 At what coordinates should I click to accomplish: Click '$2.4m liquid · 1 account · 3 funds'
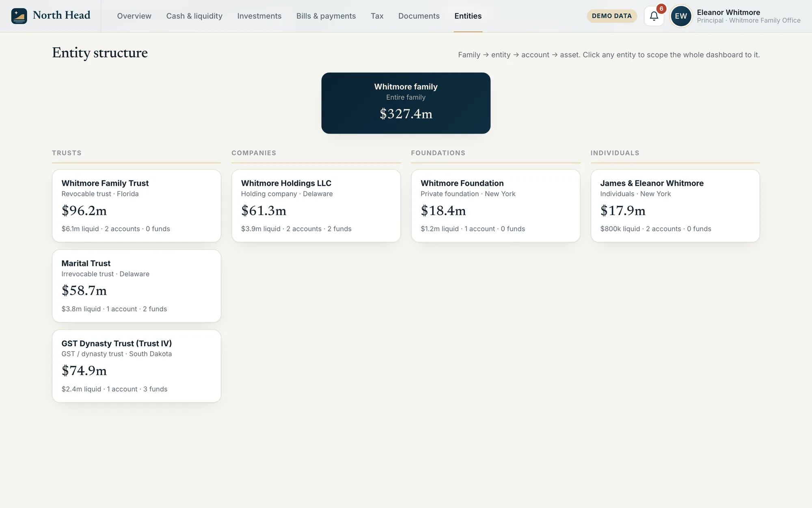[114, 389]
